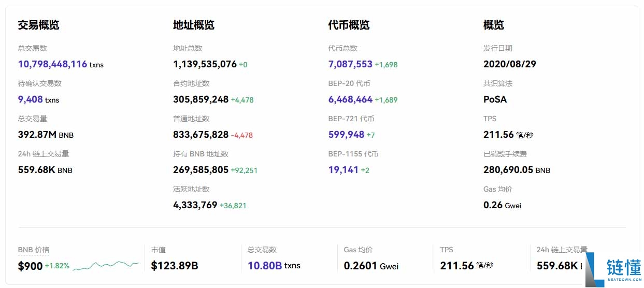
Task: Select the 概览 heading in last column
Action: click(494, 25)
